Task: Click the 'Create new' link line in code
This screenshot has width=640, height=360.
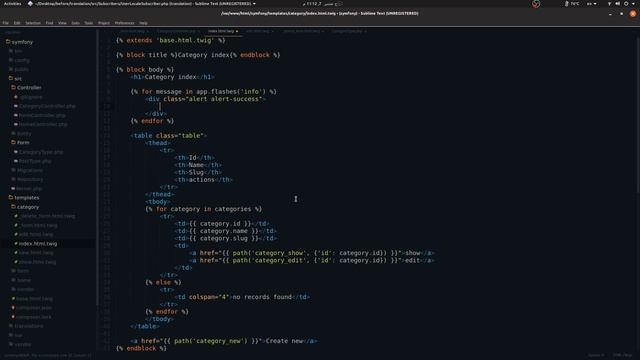Action: (x=224, y=341)
